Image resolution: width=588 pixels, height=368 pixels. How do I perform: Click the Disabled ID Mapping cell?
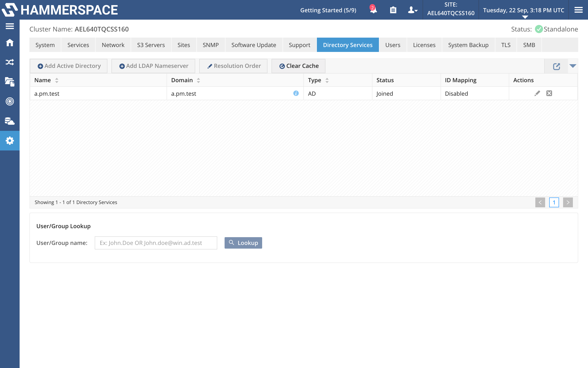pyautogui.click(x=475, y=93)
